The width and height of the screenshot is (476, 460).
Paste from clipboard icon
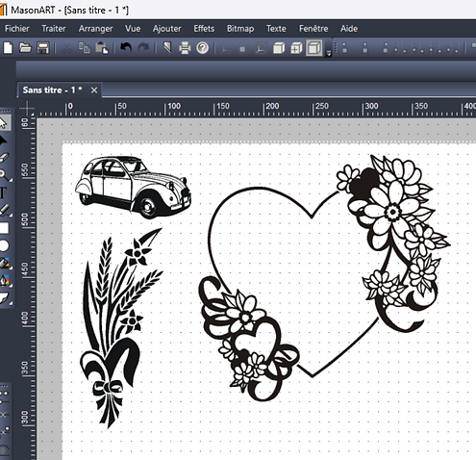pyautogui.click(x=102, y=48)
